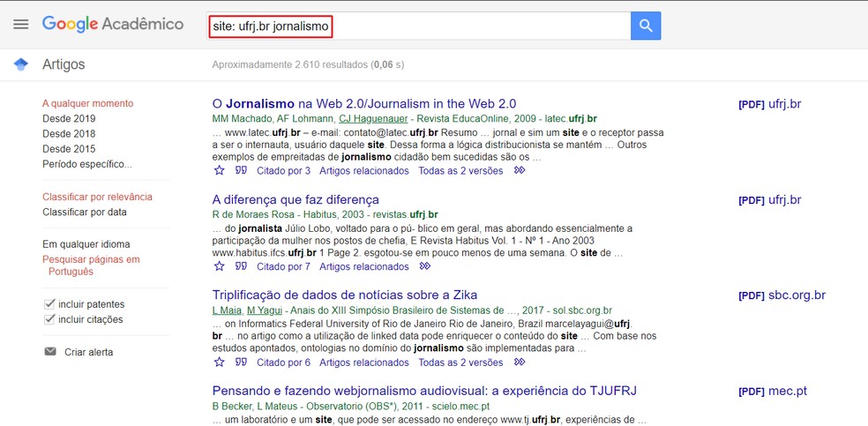868x426 pixels.
Task: Toggle the incluir citações checkbox
Action: (x=49, y=319)
